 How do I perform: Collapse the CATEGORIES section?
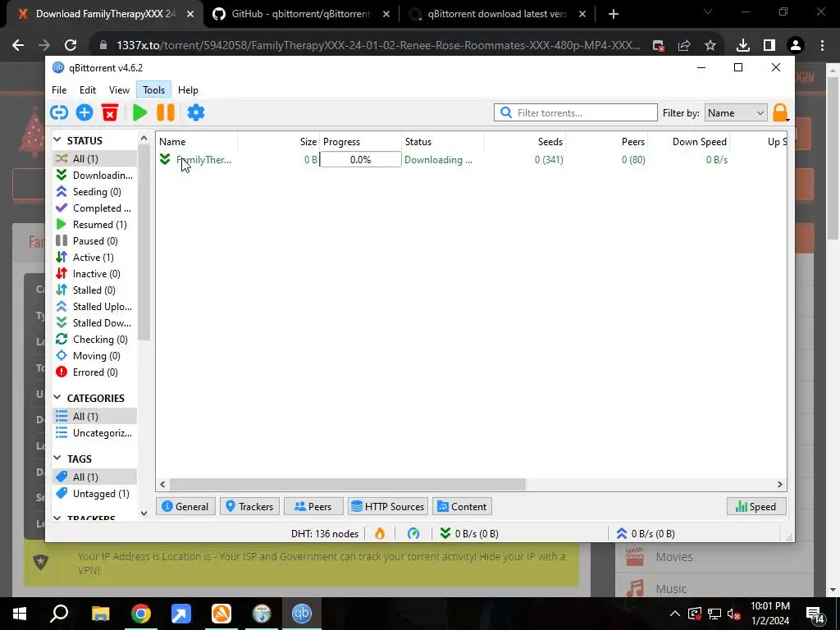click(57, 398)
